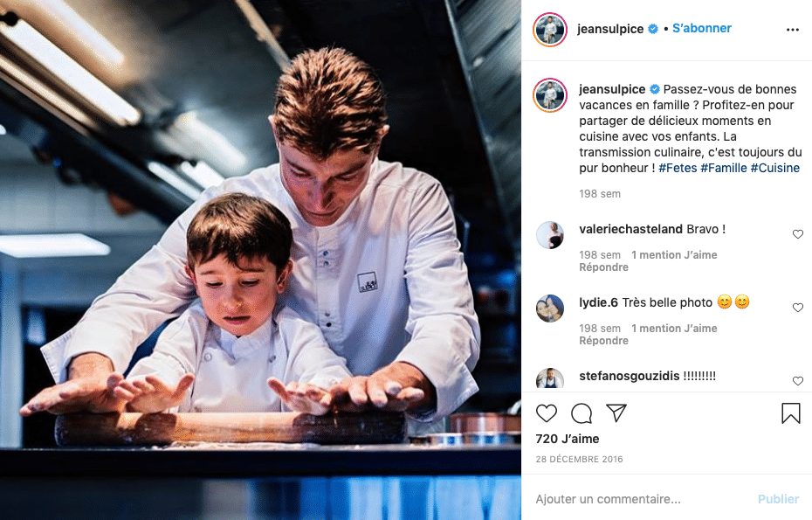Click S'abonner to follow jeansulpice
The height and width of the screenshot is (520, 812).
tap(702, 29)
